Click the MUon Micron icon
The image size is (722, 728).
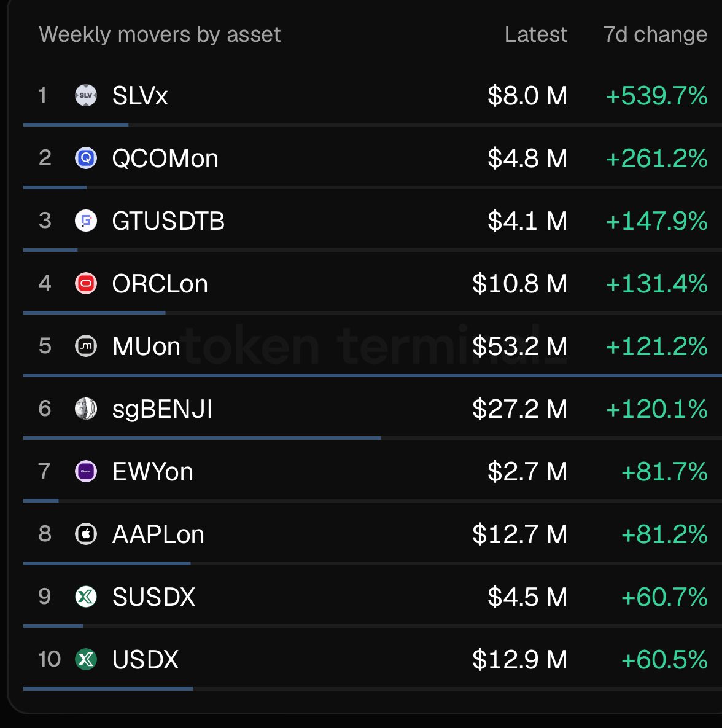click(x=86, y=346)
